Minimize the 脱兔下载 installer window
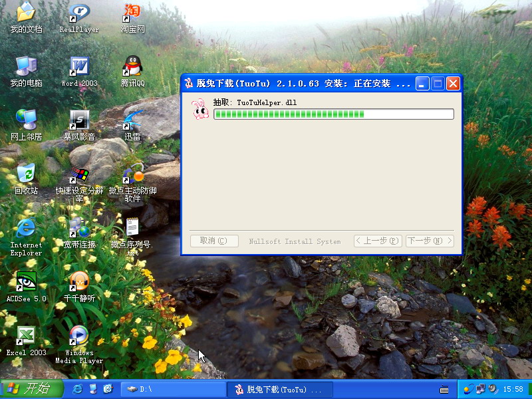The image size is (532, 399). [422, 84]
